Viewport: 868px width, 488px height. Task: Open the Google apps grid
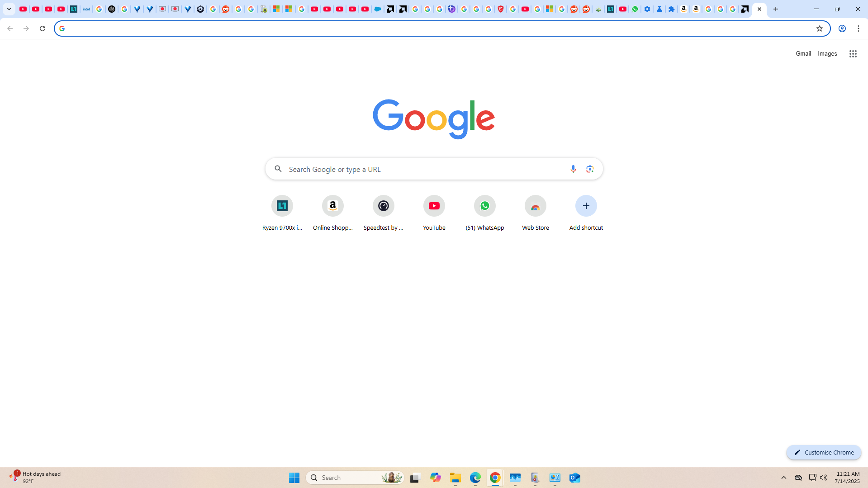853,54
